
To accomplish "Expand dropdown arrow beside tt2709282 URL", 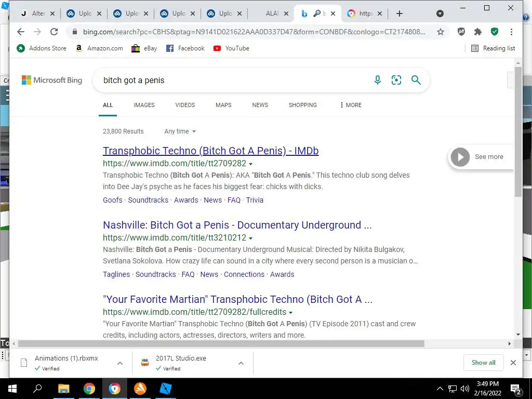I will click(x=251, y=164).
